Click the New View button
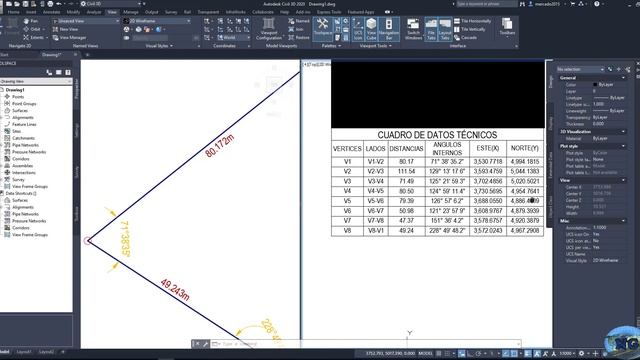The height and width of the screenshot is (360, 640). (x=66, y=29)
